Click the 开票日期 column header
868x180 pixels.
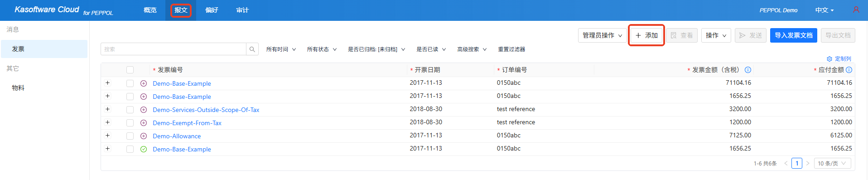[x=427, y=70]
